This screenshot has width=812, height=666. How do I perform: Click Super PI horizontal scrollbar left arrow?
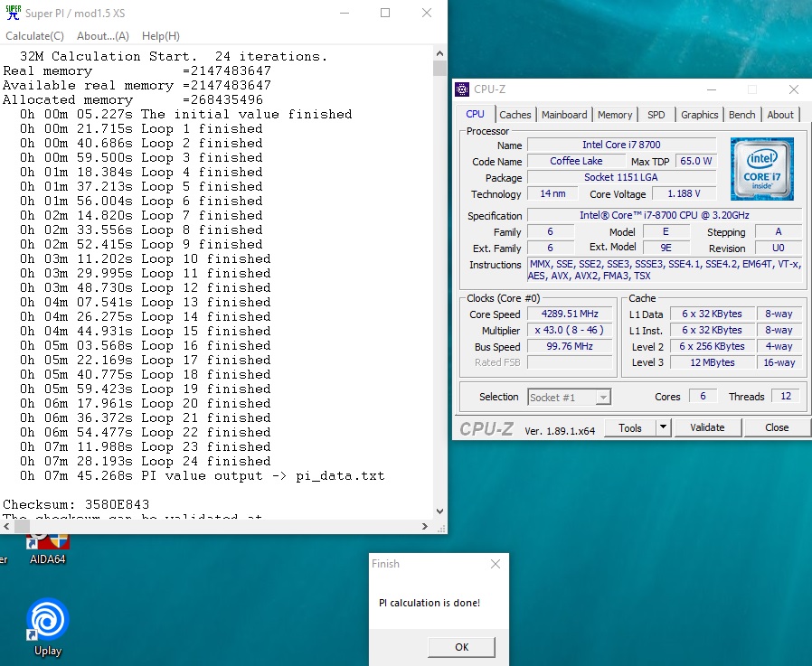point(6,526)
